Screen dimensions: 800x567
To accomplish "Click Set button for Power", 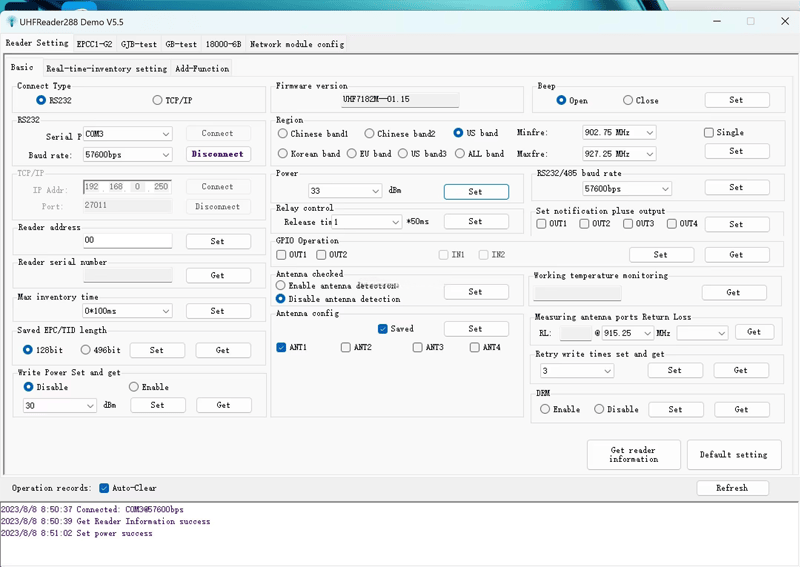I will 476,191.
